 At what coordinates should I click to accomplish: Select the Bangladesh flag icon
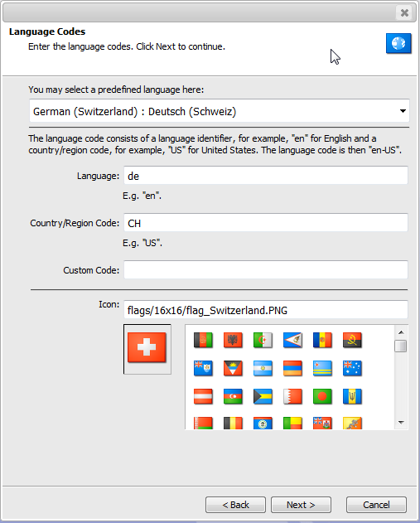click(x=322, y=396)
